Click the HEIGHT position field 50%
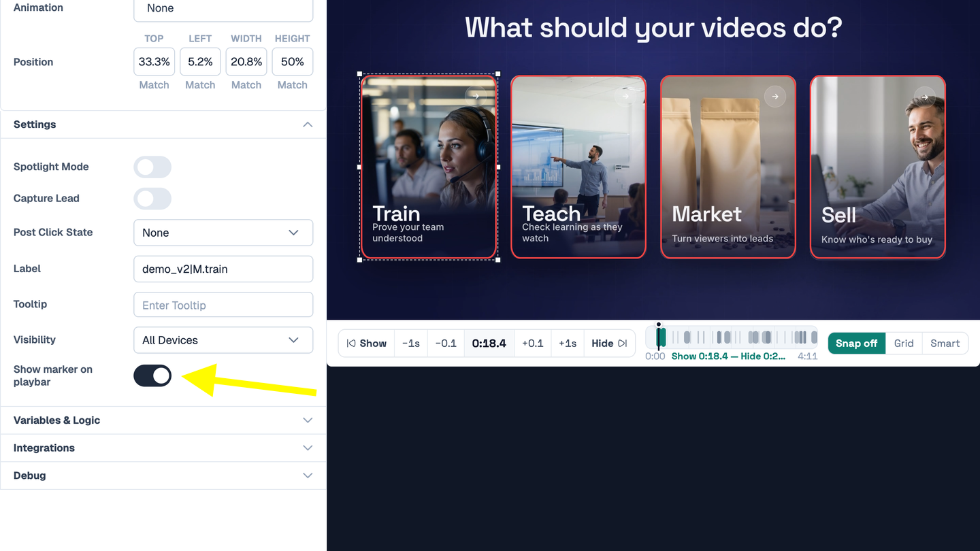This screenshot has height=551, width=980. (293, 62)
